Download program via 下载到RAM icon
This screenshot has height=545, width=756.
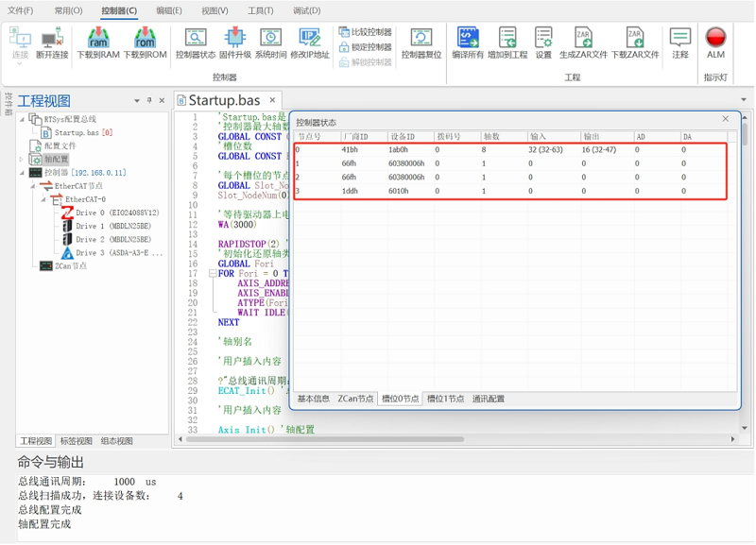coord(98,43)
